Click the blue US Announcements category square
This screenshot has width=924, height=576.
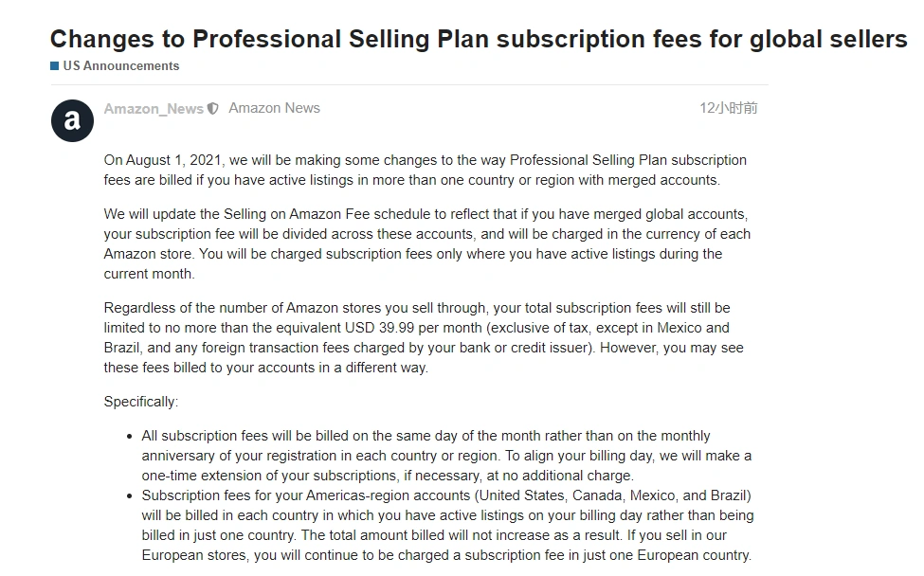54,66
